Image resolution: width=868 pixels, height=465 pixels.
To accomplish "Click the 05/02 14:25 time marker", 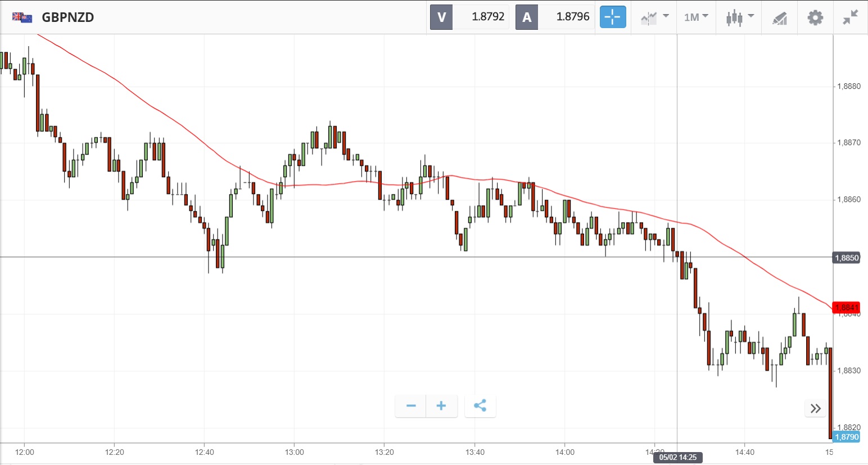I will [x=677, y=458].
